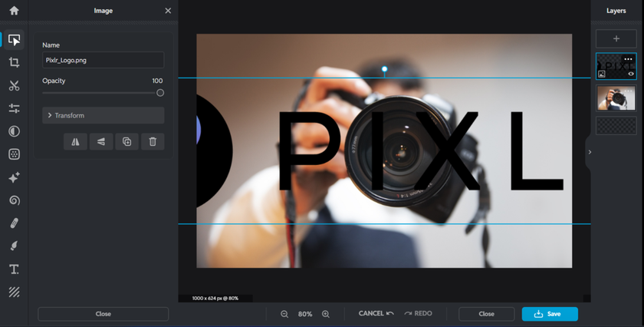This screenshot has height=327, width=644.
Task: Click the Opacity slider handle
Action: (x=160, y=93)
